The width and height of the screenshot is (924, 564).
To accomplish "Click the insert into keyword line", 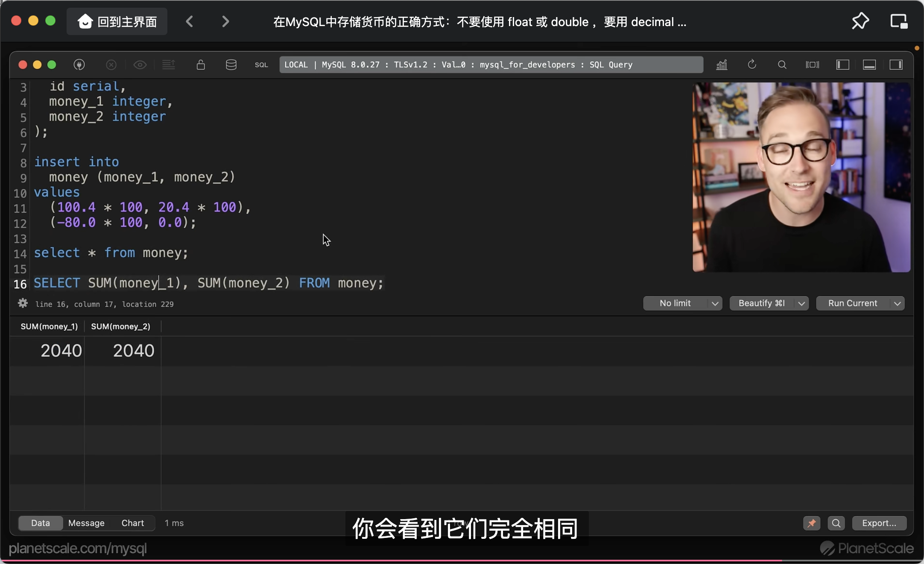I will coord(76,162).
